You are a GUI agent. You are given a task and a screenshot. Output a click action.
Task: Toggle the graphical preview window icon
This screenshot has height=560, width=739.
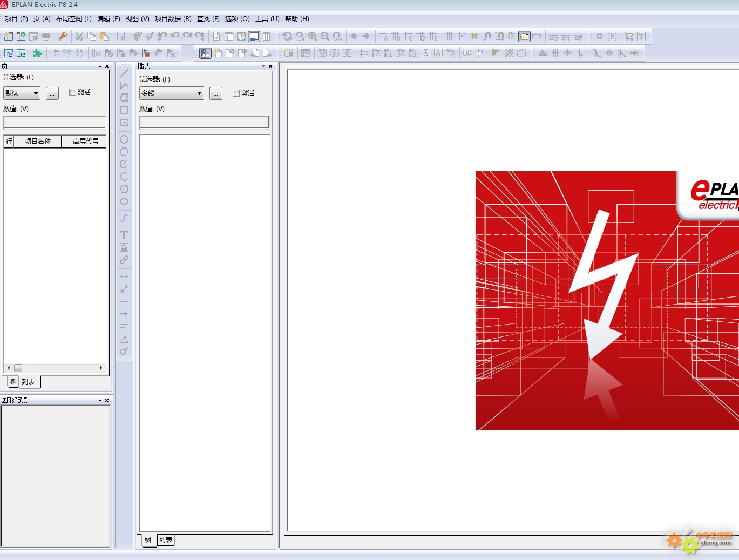click(x=254, y=36)
